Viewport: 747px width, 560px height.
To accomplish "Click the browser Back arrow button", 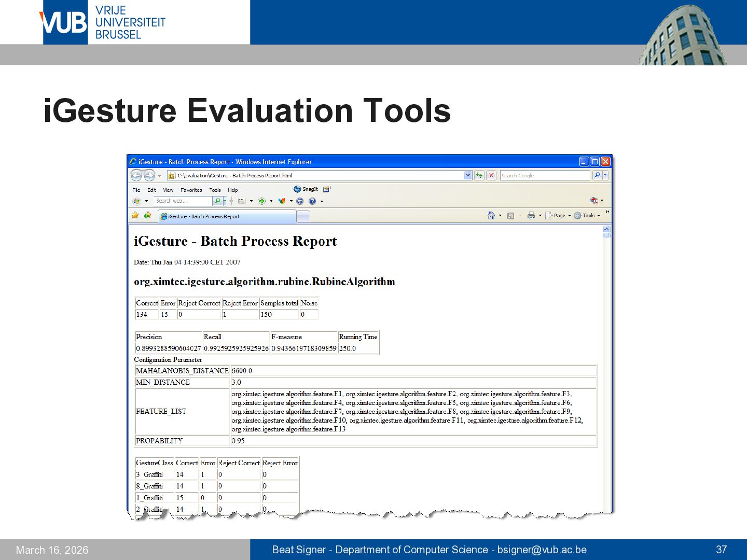I will click(136, 175).
